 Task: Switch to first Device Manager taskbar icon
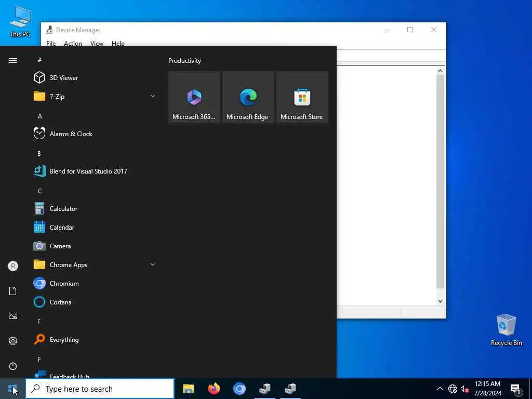[264, 389]
